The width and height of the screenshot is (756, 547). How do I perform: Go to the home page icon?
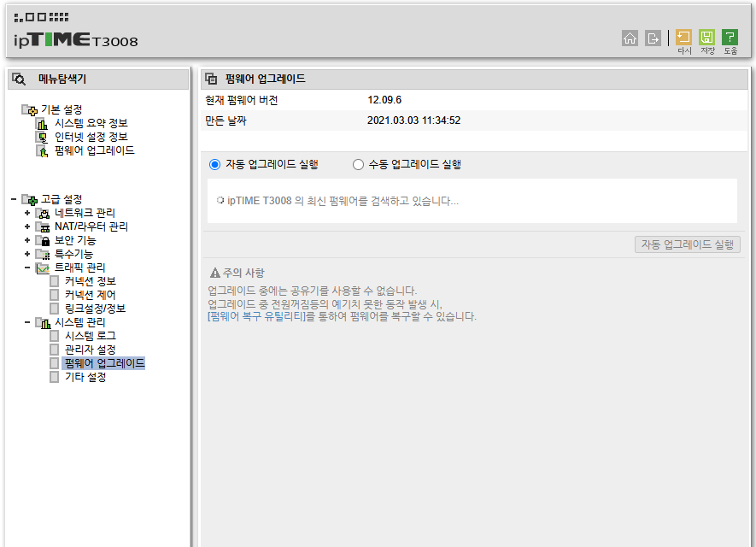(x=630, y=38)
